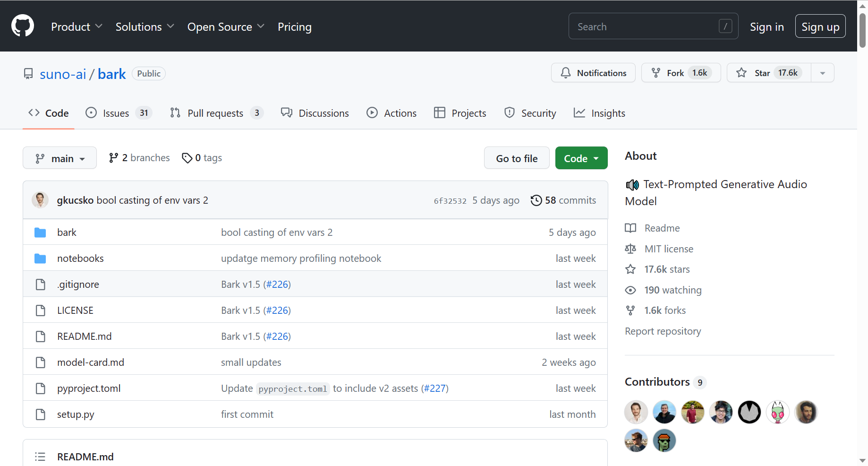Image resolution: width=868 pixels, height=466 pixels.
Task: Click the tag icon next to 0 tags
Action: (x=187, y=158)
